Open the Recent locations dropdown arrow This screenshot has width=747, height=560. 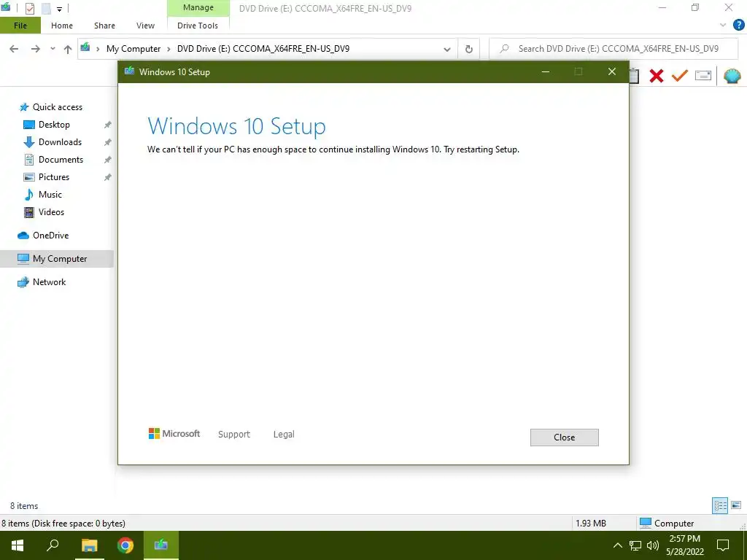click(53, 49)
